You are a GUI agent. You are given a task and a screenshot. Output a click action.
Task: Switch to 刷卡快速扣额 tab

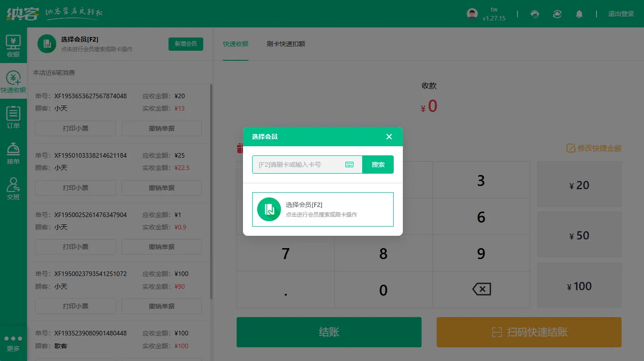click(286, 44)
